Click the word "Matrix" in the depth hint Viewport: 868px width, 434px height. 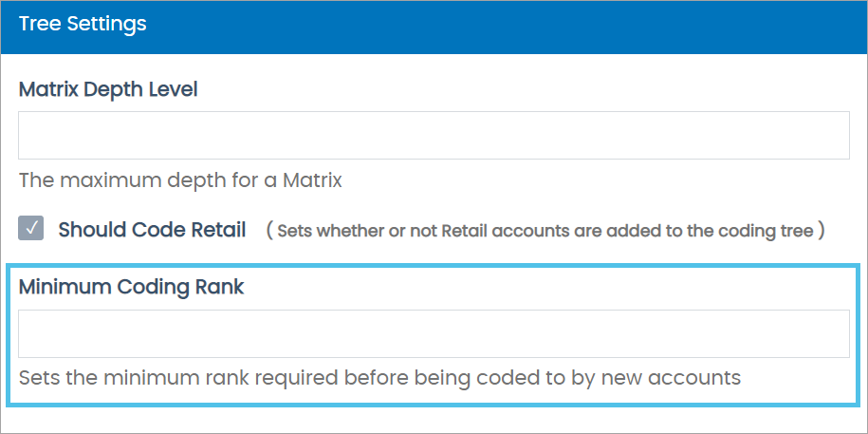click(x=311, y=178)
